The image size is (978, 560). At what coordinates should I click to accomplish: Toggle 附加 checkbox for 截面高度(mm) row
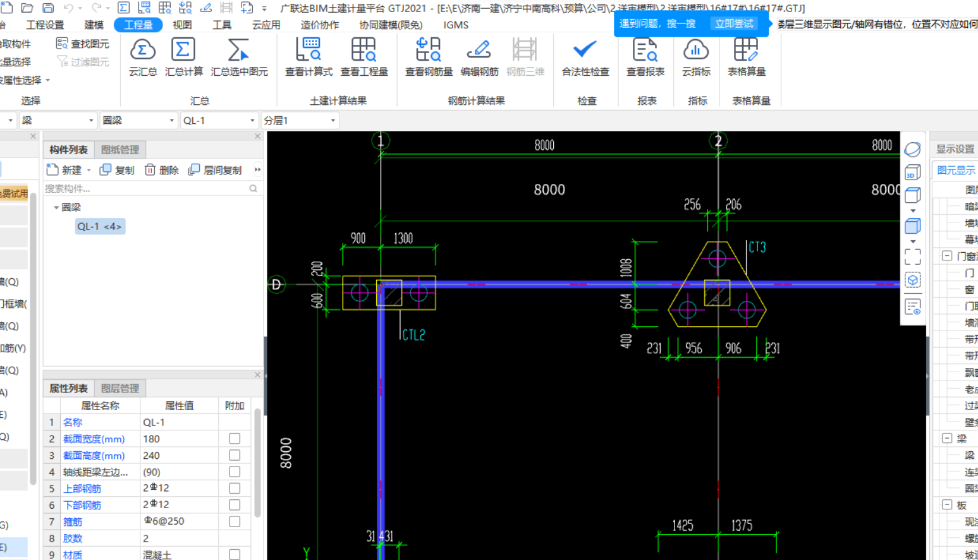tap(235, 455)
